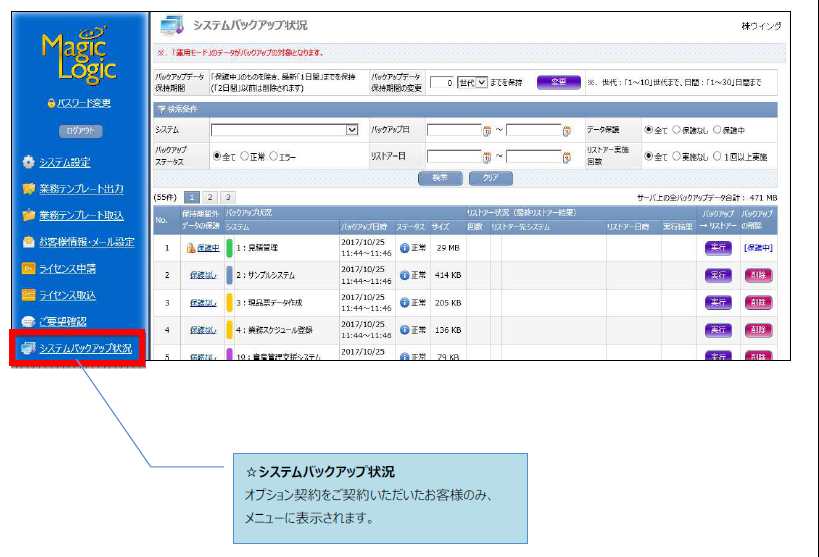Open calendar picker for リストアー日 end date
This screenshot has height=557, width=819.
tap(566, 156)
